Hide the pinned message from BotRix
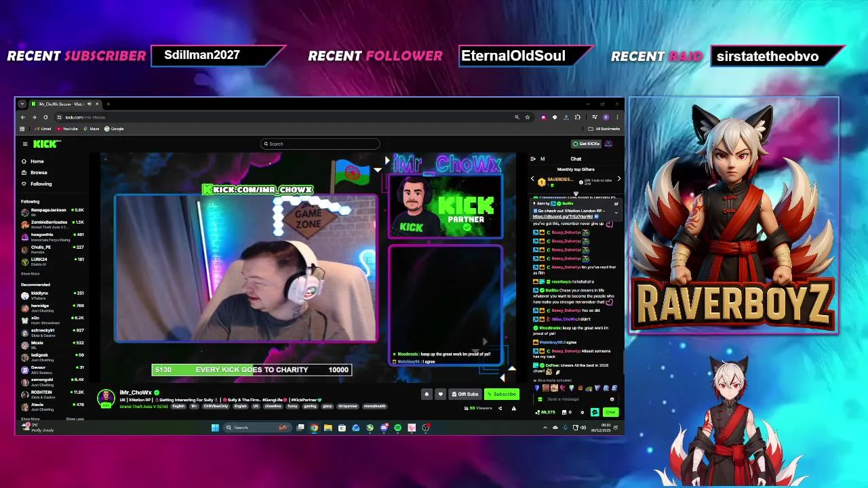 click(616, 204)
